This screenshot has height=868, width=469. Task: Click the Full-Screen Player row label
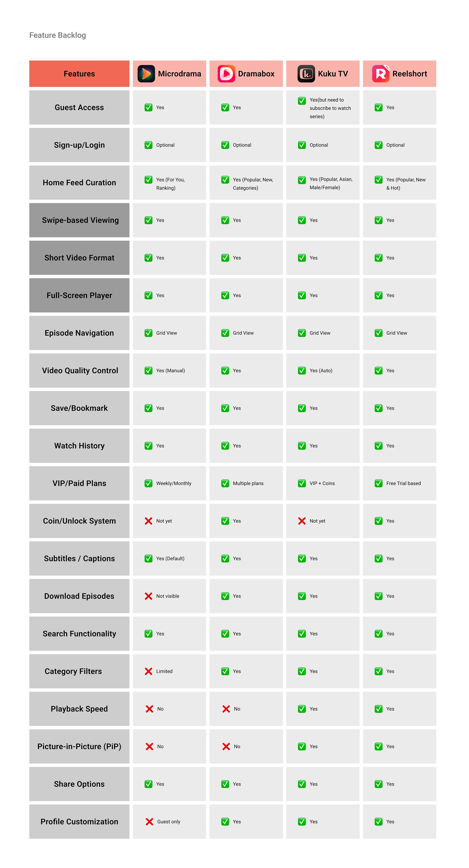pos(79,295)
